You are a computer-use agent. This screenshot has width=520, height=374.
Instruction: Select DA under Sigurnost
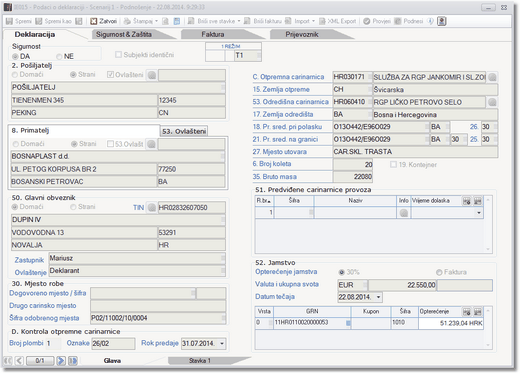(15, 57)
